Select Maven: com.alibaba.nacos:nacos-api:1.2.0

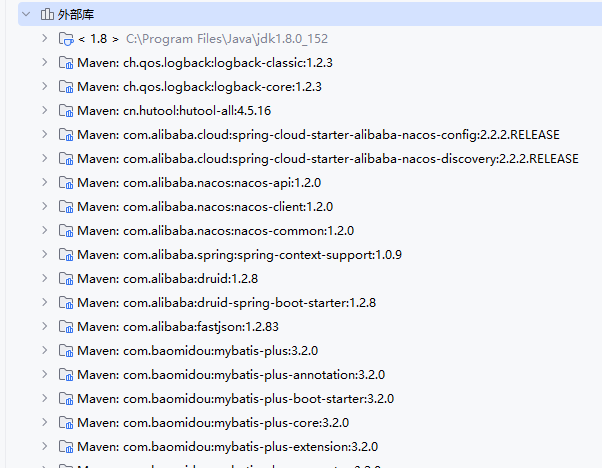click(199, 183)
